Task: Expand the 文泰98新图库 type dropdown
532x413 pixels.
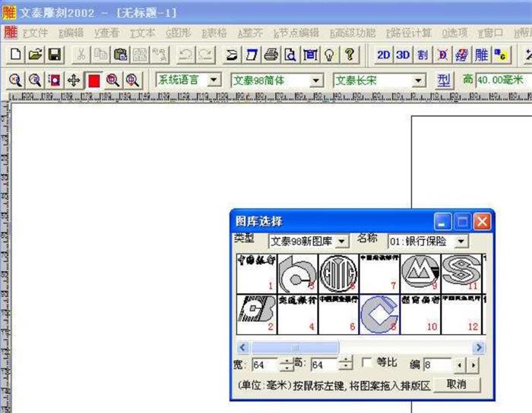Action: tap(342, 241)
